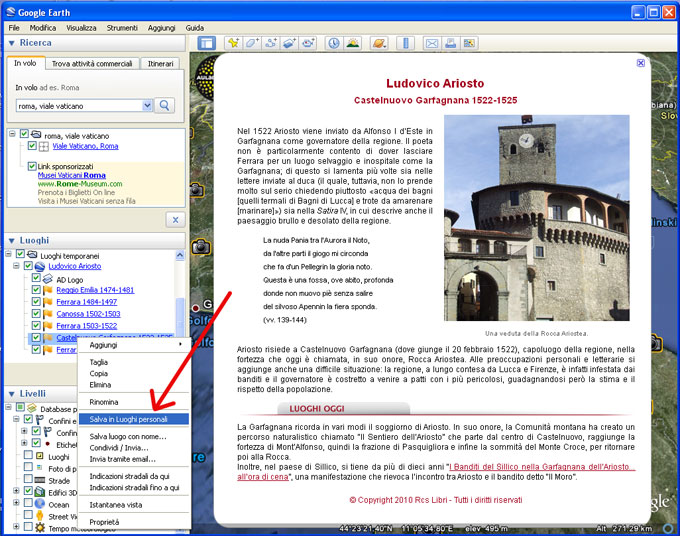Switch planets with Saturn icon

tap(379, 43)
